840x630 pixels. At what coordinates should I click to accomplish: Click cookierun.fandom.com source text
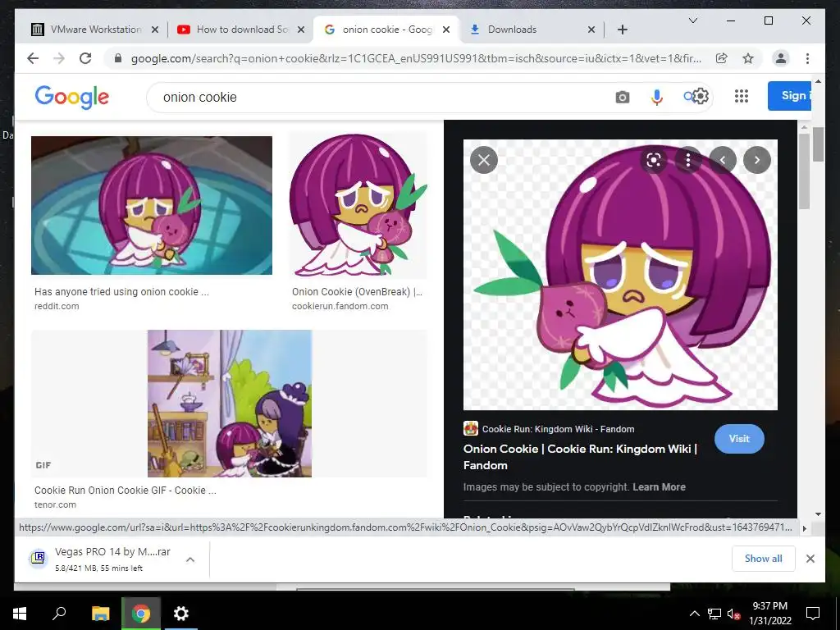tap(340, 306)
